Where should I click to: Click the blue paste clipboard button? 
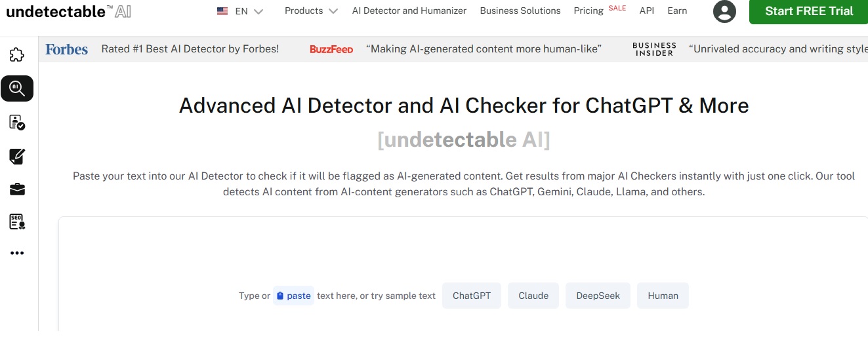point(293,296)
